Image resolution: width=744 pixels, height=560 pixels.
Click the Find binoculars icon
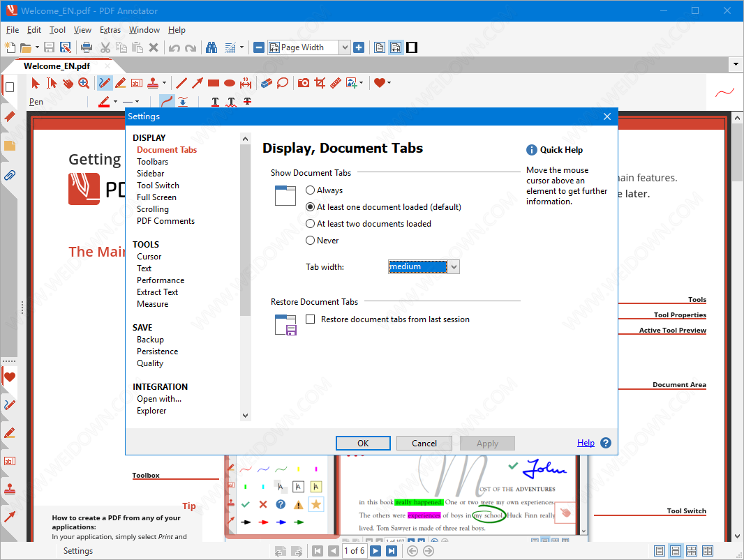211,47
